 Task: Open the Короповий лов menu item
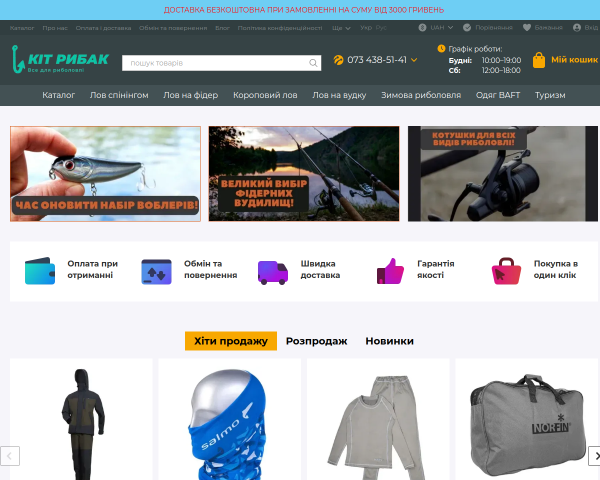pyautogui.click(x=265, y=95)
